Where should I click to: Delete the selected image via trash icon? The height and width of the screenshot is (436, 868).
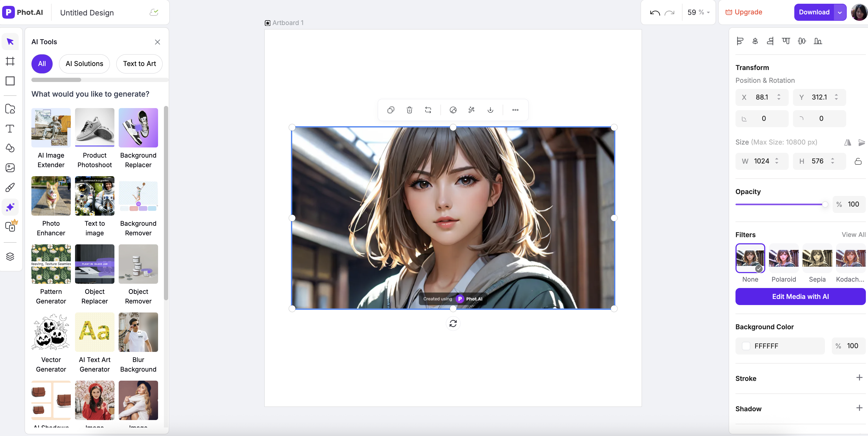[410, 110]
